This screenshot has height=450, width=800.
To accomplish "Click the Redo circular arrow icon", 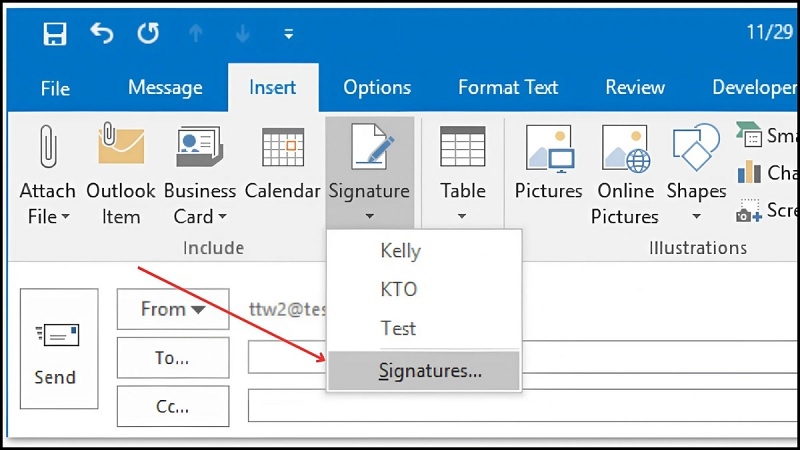I will [148, 34].
